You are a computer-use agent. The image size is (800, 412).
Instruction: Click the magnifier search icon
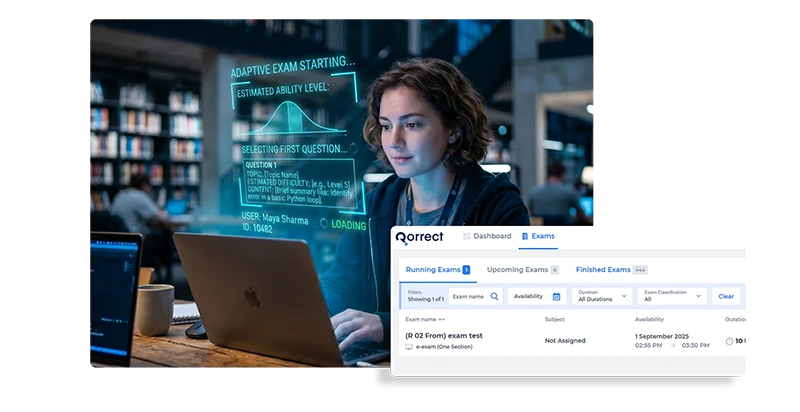494,296
